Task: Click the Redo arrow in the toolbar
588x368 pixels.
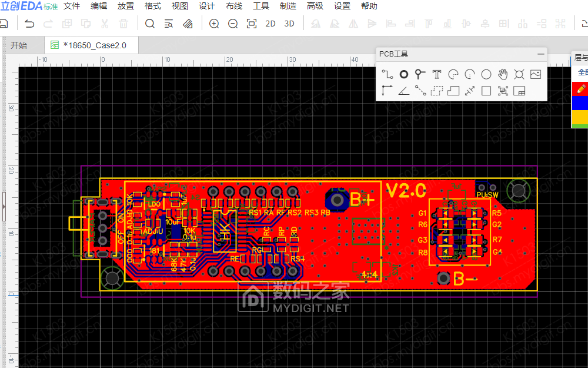Action: (48, 24)
